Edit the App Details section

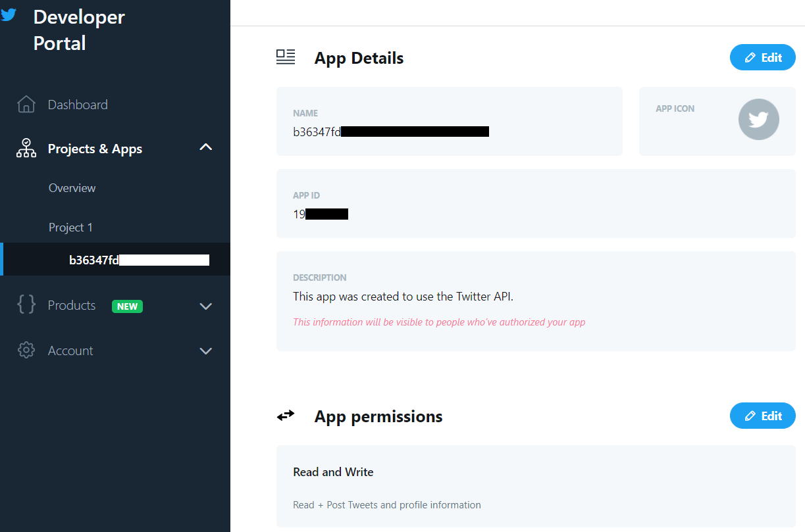pyautogui.click(x=763, y=57)
